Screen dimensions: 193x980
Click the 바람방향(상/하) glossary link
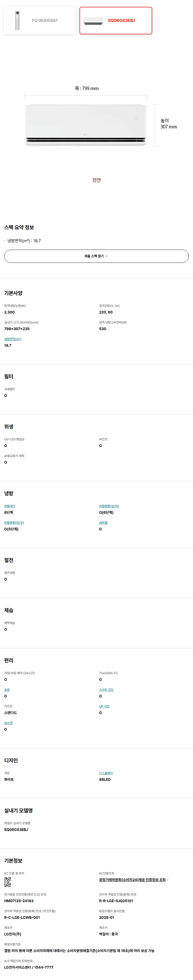[109, 506]
